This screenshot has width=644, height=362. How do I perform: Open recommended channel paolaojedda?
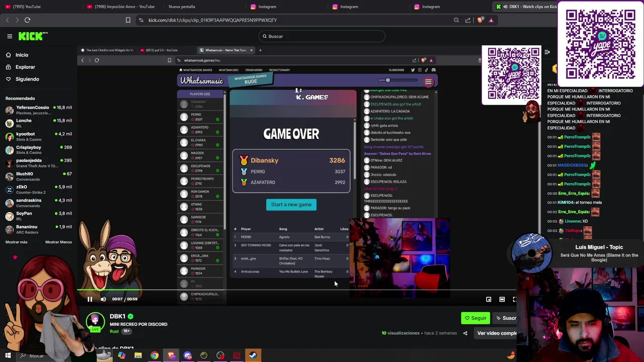point(39,162)
